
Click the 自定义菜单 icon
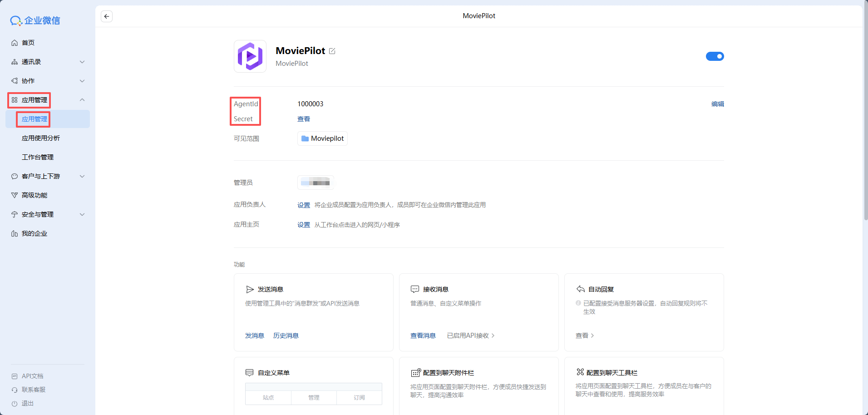click(x=249, y=373)
